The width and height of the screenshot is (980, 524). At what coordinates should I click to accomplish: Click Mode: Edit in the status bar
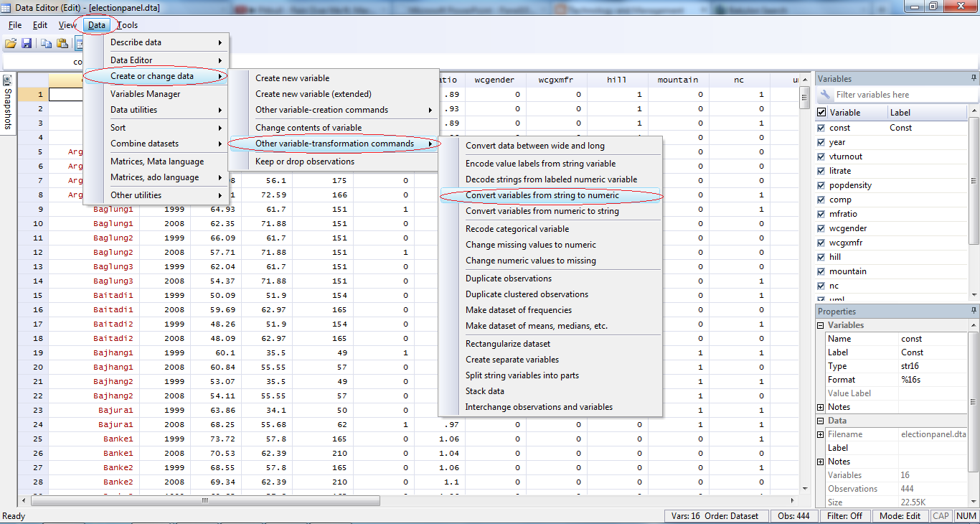[900, 515]
